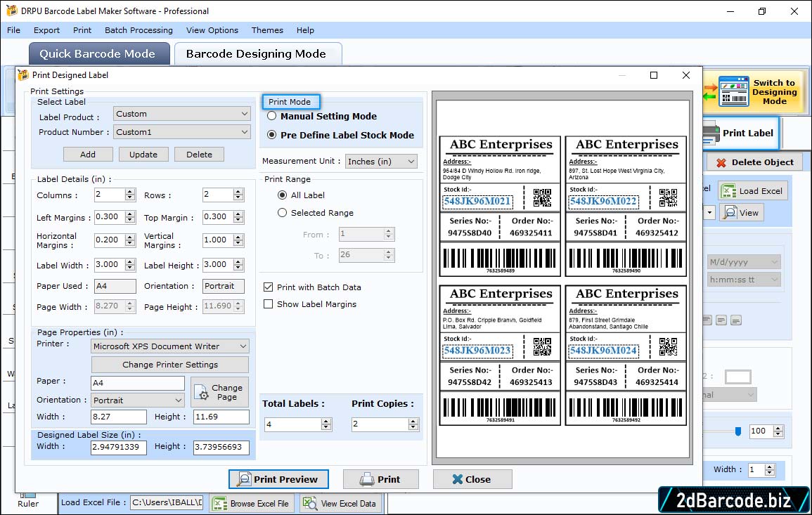This screenshot has width=812, height=515.
Task: Click Change Printer Settings button
Action: pos(170,365)
